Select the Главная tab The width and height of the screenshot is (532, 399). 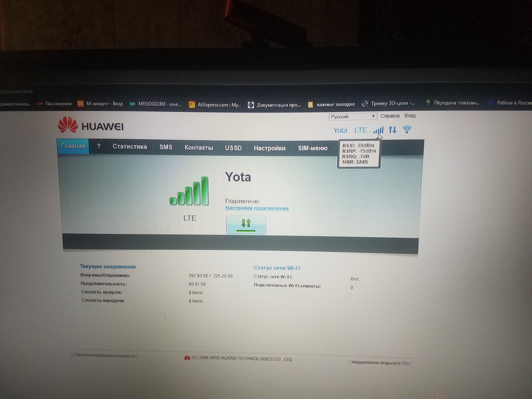tap(73, 146)
